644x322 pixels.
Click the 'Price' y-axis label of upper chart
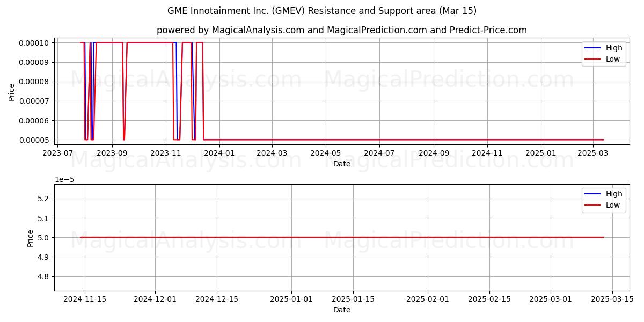tap(12, 91)
